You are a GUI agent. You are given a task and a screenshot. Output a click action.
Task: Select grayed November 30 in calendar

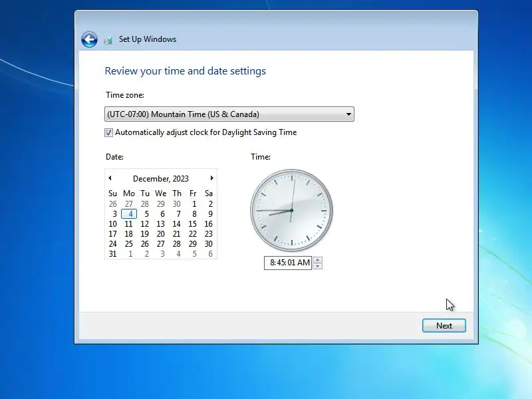point(176,204)
